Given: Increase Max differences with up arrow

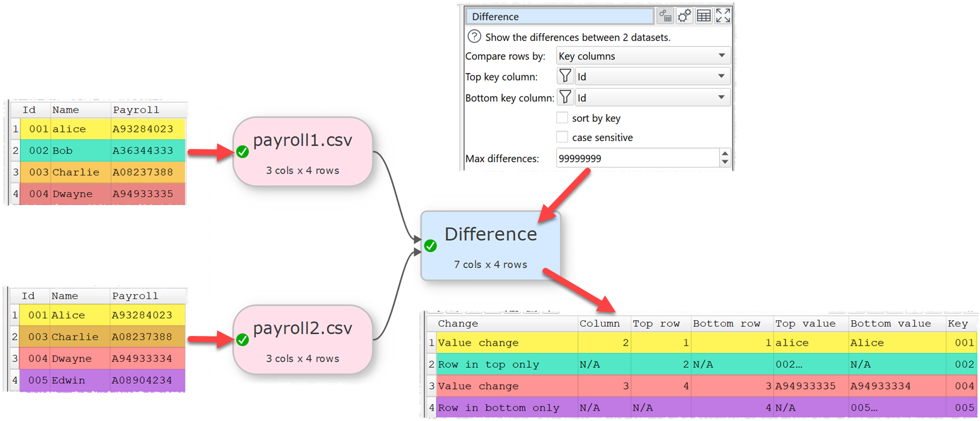Looking at the screenshot, I should 725,154.
